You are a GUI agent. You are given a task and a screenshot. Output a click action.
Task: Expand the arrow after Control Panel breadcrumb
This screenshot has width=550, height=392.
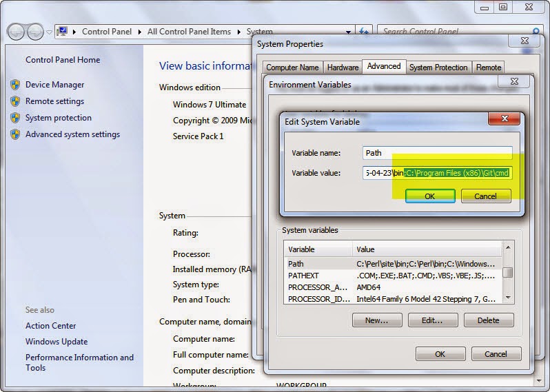(x=140, y=32)
